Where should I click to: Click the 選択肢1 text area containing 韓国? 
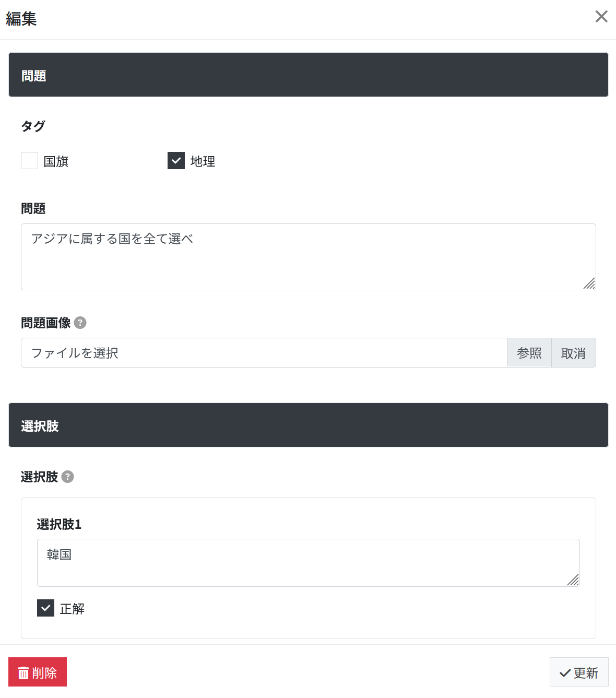click(x=309, y=563)
